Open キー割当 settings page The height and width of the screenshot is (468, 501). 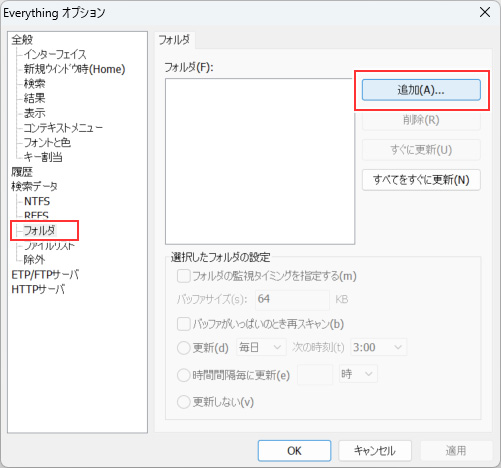[x=43, y=157]
